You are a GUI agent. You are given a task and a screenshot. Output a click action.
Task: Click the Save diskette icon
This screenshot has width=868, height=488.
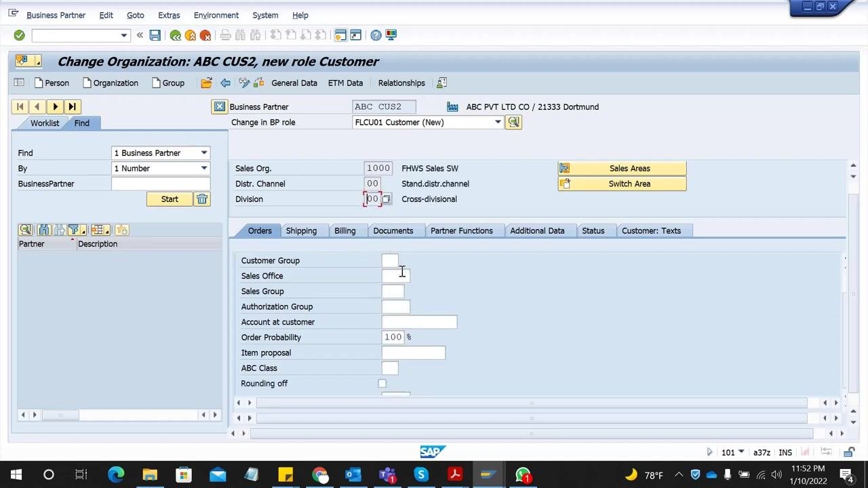tap(155, 35)
